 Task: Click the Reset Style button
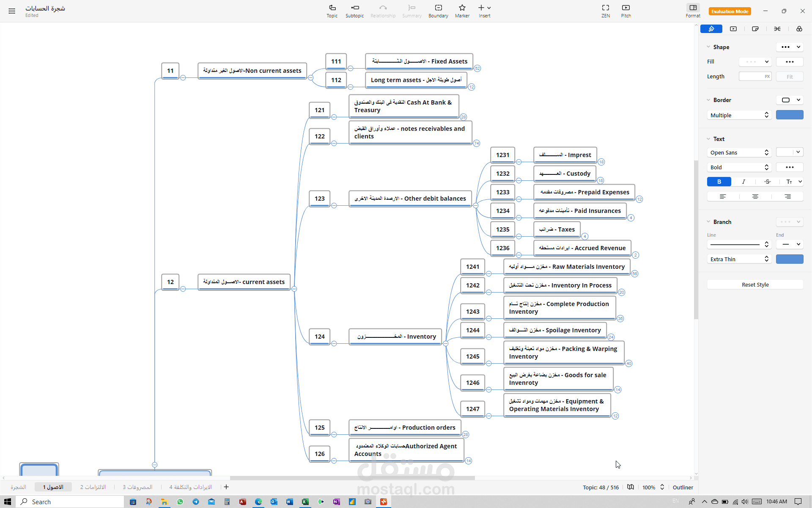point(755,284)
